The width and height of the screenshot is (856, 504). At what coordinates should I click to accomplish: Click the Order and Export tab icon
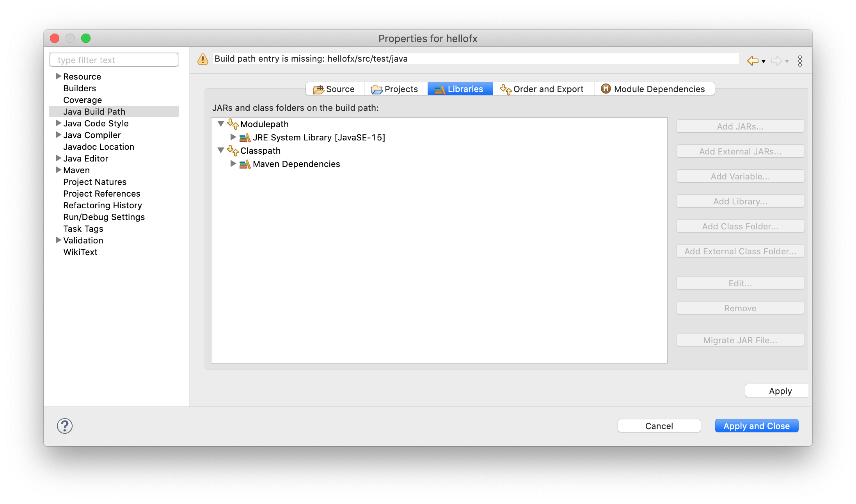[x=505, y=88]
